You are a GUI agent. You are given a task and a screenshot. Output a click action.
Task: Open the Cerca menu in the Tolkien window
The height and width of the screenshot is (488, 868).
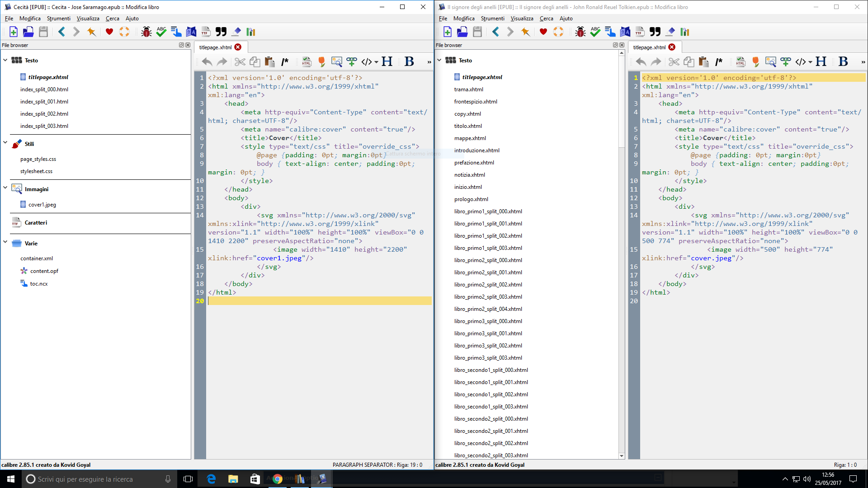coord(546,19)
